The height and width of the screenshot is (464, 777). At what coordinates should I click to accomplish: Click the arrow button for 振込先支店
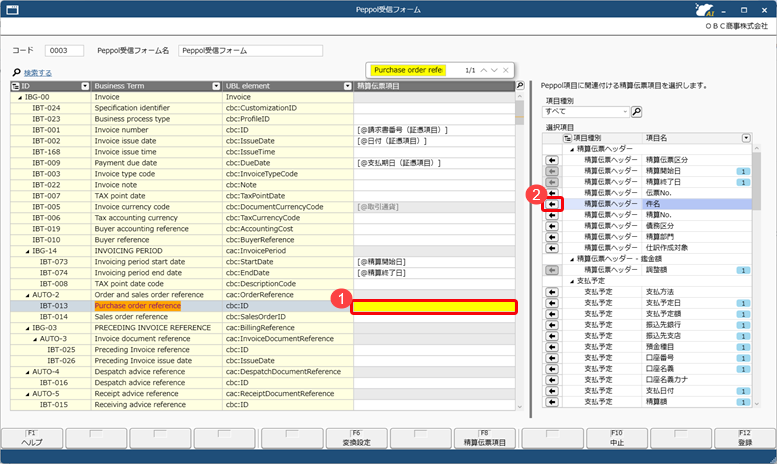pos(552,336)
